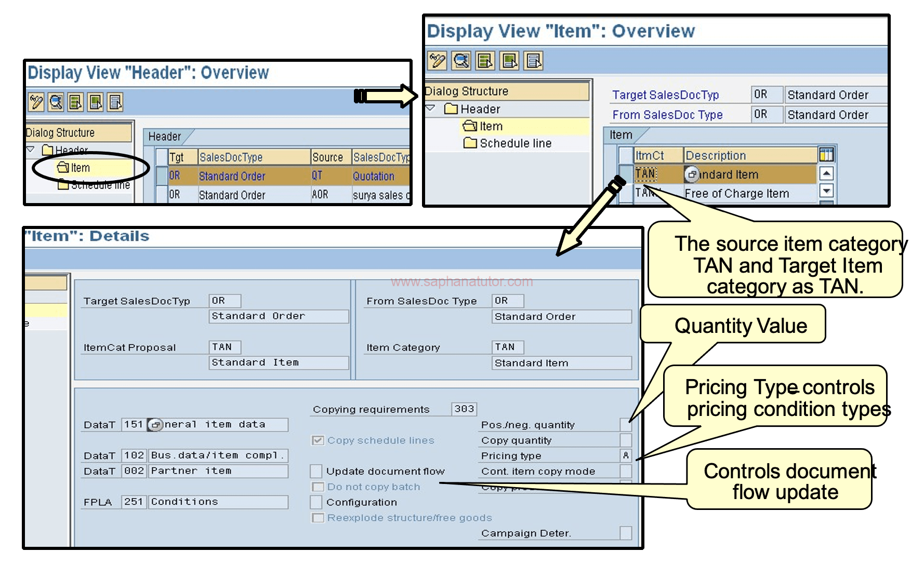Toggle Reexplode structure/free goods checkbox
This screenshot has width=924, height=565.
coord(318,518)
